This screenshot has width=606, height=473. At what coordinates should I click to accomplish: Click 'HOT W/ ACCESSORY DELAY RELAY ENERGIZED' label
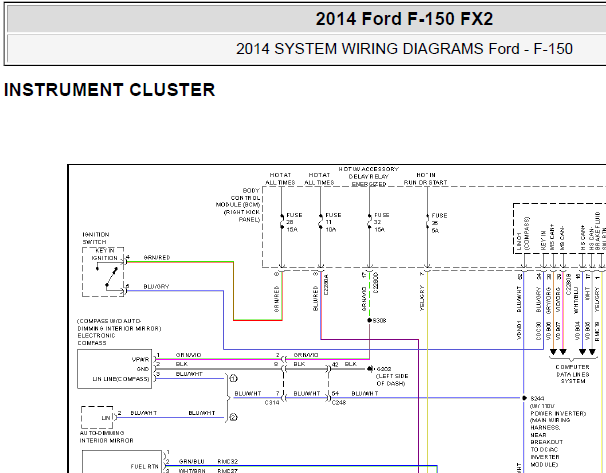pyautogui.click(x=369, y=177)
